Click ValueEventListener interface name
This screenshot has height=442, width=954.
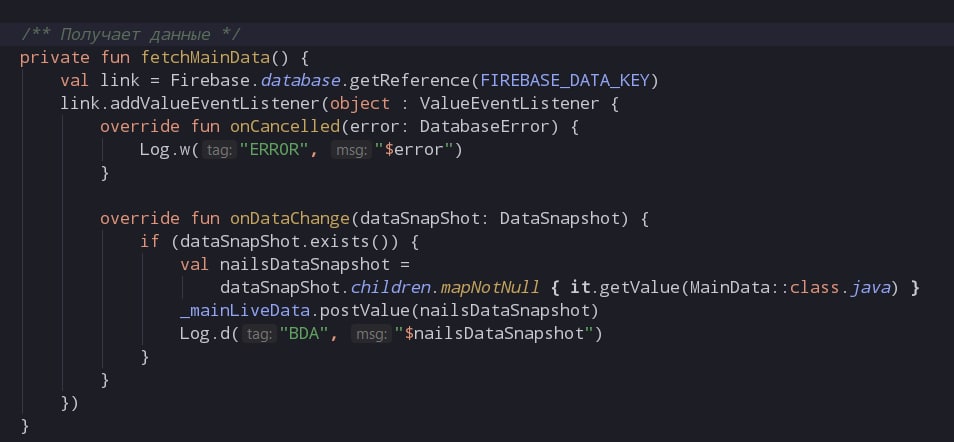pyautogui.click(x=509, y=104)
